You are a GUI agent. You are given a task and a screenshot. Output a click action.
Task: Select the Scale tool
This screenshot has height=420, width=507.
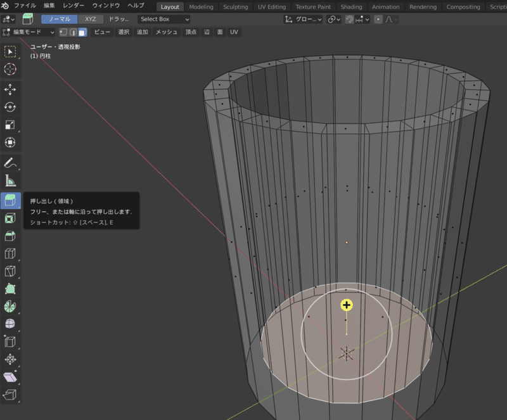click(10, 125)
